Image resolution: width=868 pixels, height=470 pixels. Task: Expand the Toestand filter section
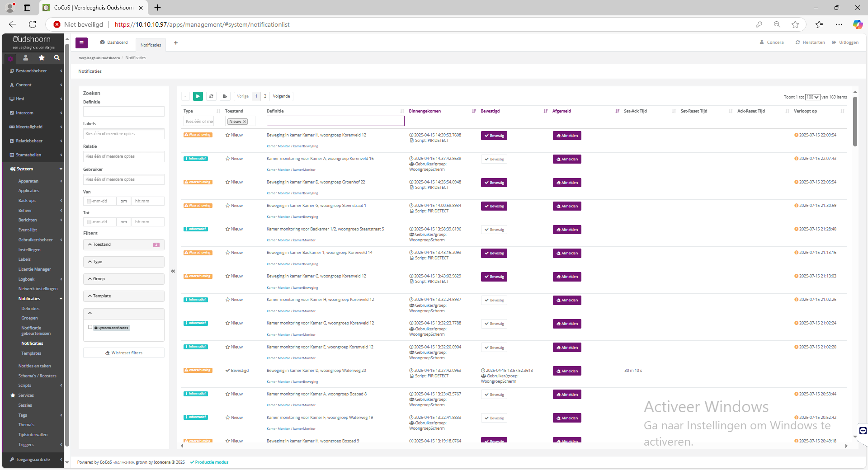[x=123, y=244]
